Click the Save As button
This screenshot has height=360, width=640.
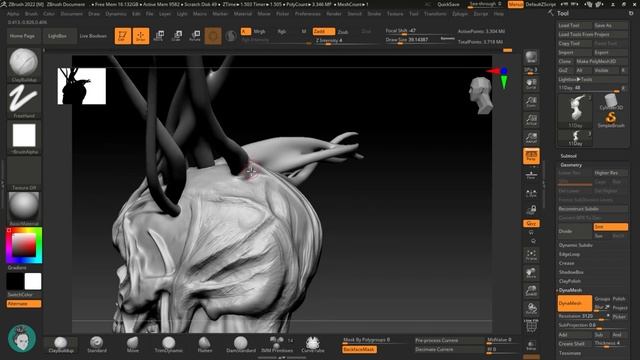611,25
